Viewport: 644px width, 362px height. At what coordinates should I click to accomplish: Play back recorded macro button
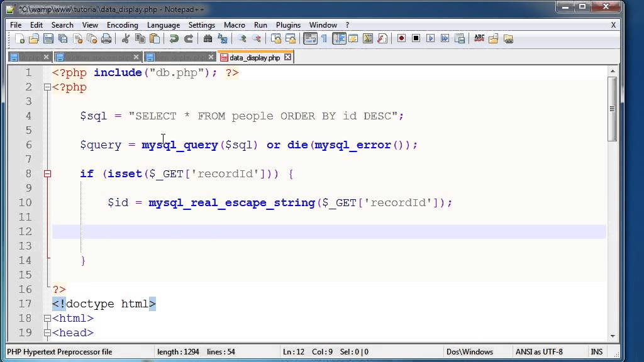point(430,38)
